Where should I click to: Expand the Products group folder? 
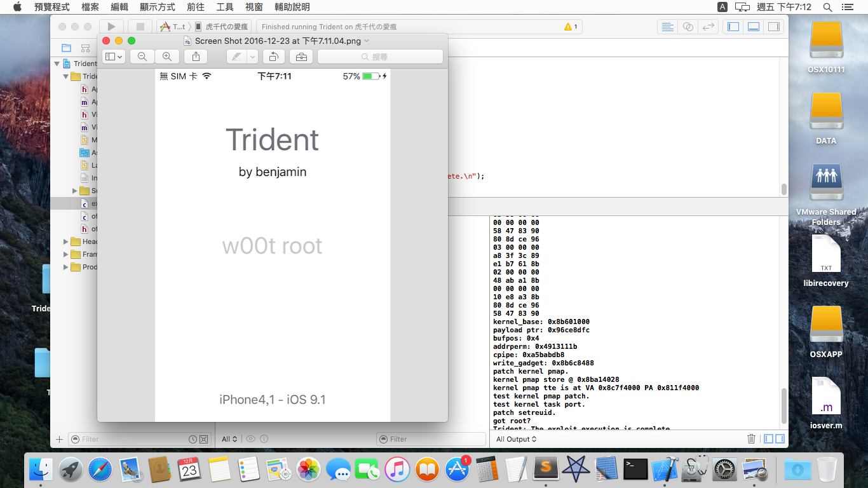65,267
